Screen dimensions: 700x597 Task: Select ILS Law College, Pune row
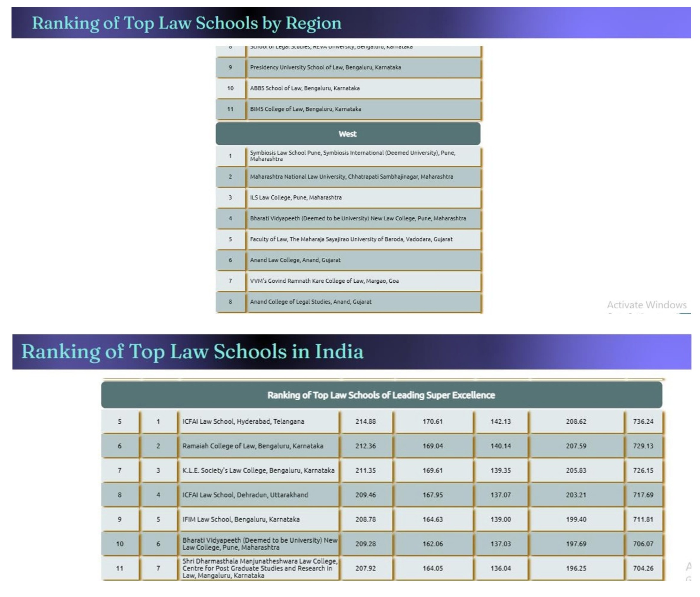[296, 197]
